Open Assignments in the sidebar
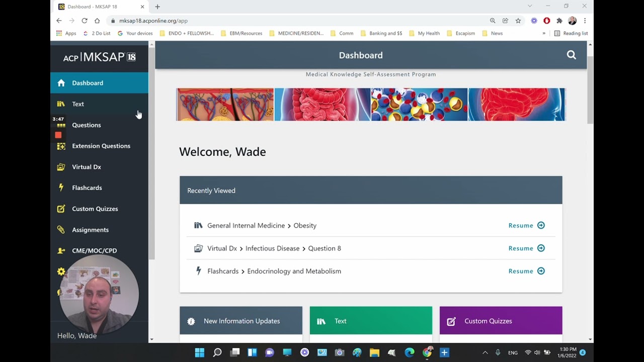 99,230
